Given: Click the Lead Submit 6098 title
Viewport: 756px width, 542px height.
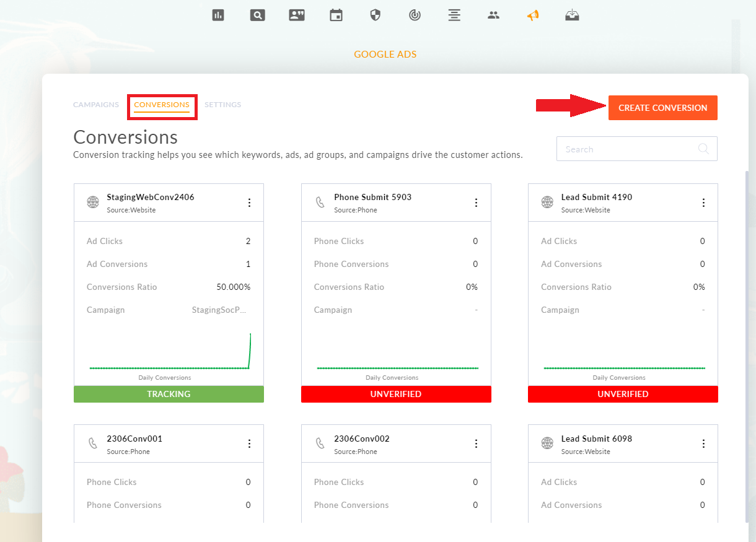Looking at the screenshot, I should click(x=597, y=439).
